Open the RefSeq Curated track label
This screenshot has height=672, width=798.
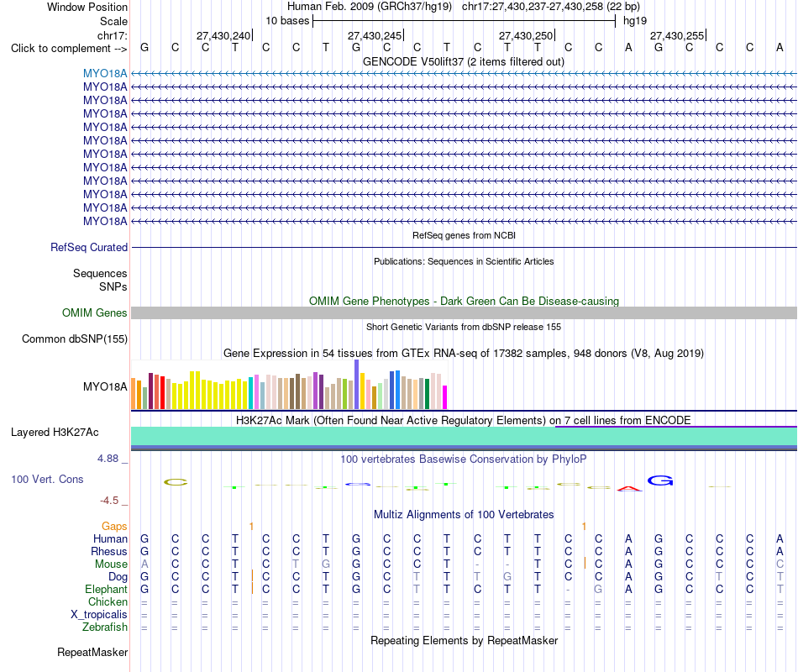click(89, 248)
